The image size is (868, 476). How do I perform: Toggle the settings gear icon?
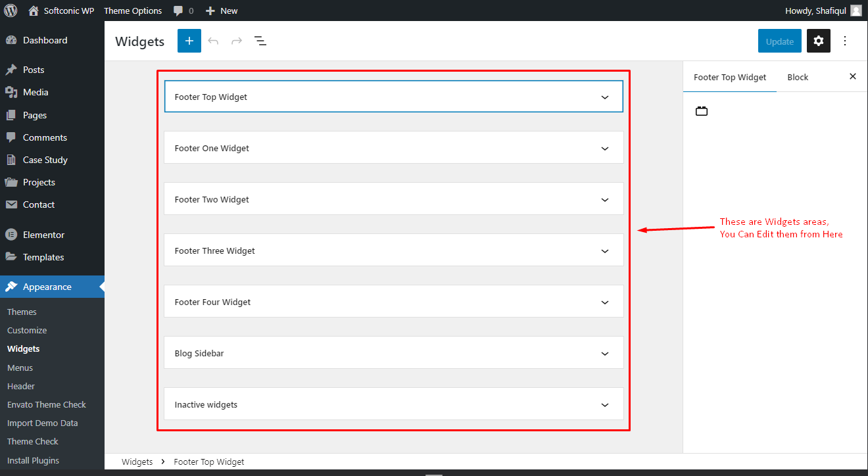click(x=819, y=41)
